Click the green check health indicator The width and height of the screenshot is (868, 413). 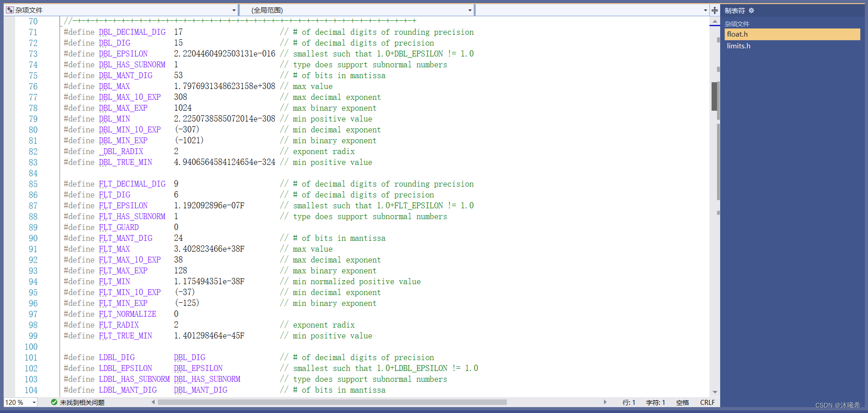(x=54, y=402)
